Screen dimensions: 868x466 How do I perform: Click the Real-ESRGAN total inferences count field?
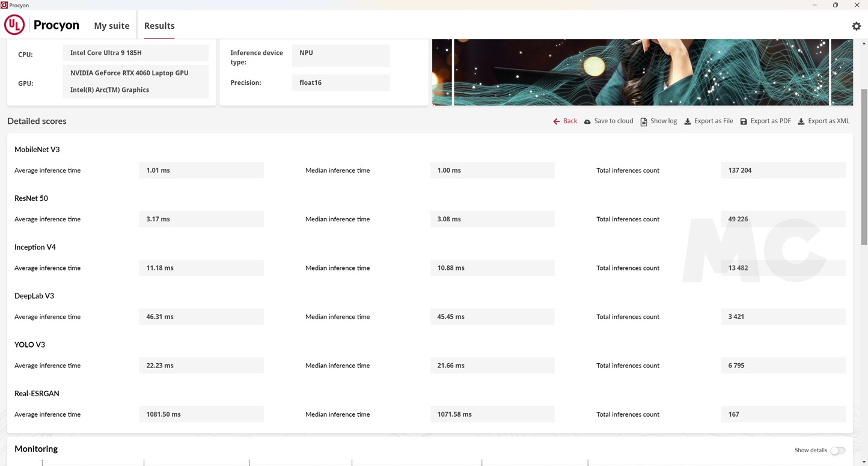pos(783,414)
